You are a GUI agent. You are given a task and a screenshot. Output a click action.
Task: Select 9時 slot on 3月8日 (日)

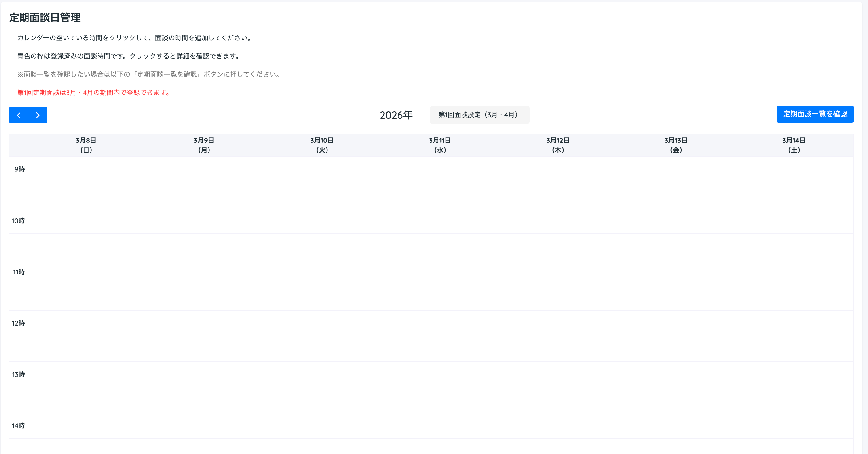(86, 169)
